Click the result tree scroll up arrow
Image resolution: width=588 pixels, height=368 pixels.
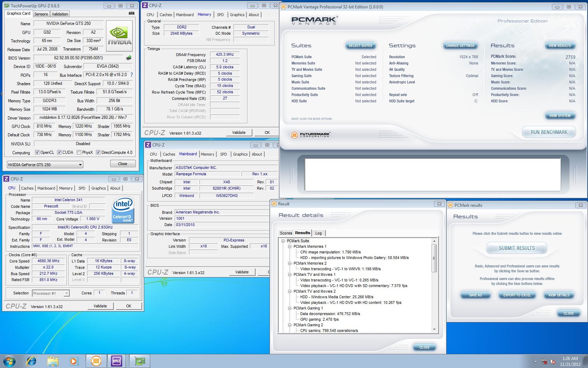434,241
